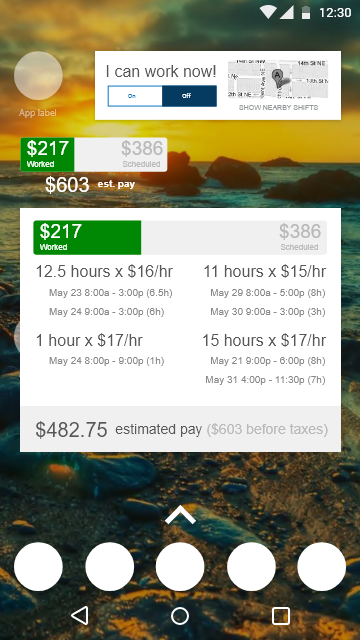Select the May 23 8:00a - 3:00p shift
This screenshot has height=640, width=360.
111,293
